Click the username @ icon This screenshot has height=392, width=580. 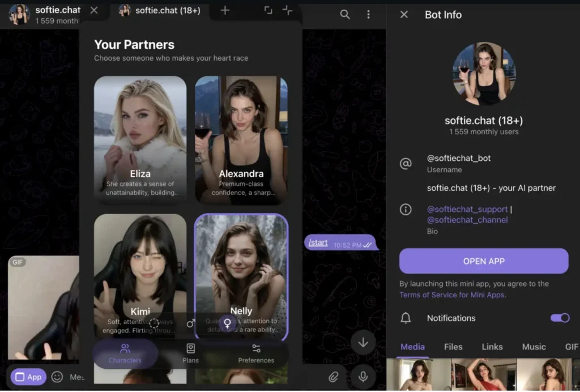coord(406,163)
